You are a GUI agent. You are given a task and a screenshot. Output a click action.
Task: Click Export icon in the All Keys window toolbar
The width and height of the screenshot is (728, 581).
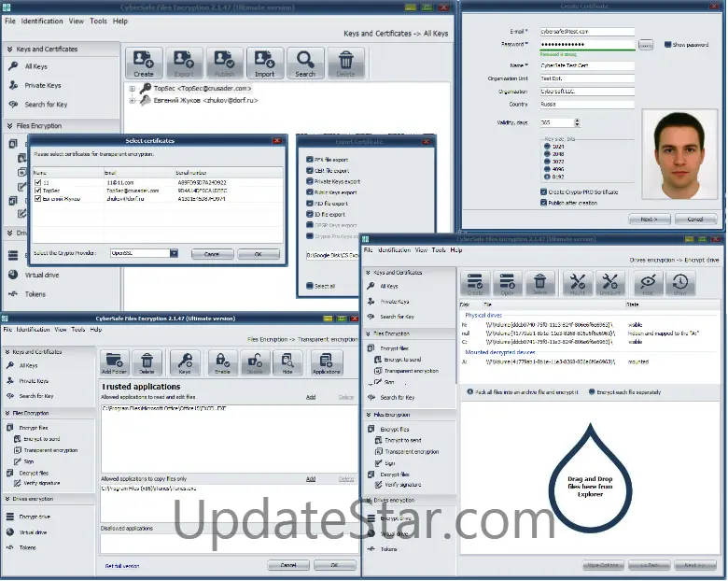click(184, 63)
